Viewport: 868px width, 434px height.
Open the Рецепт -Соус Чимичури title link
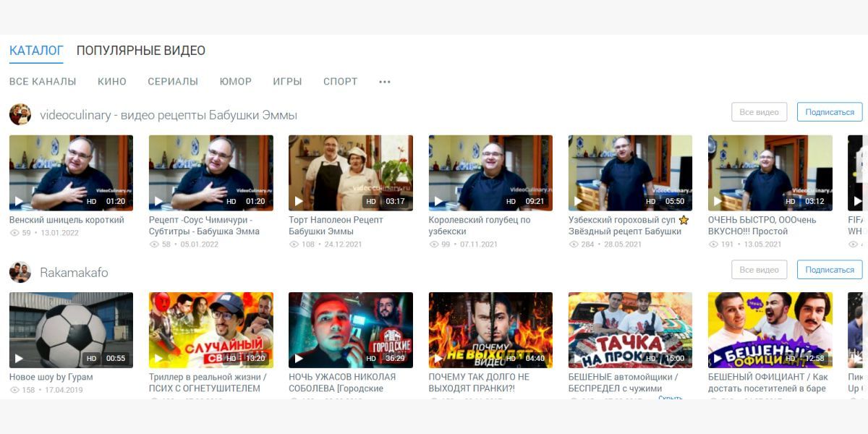(x=204, y=226)
